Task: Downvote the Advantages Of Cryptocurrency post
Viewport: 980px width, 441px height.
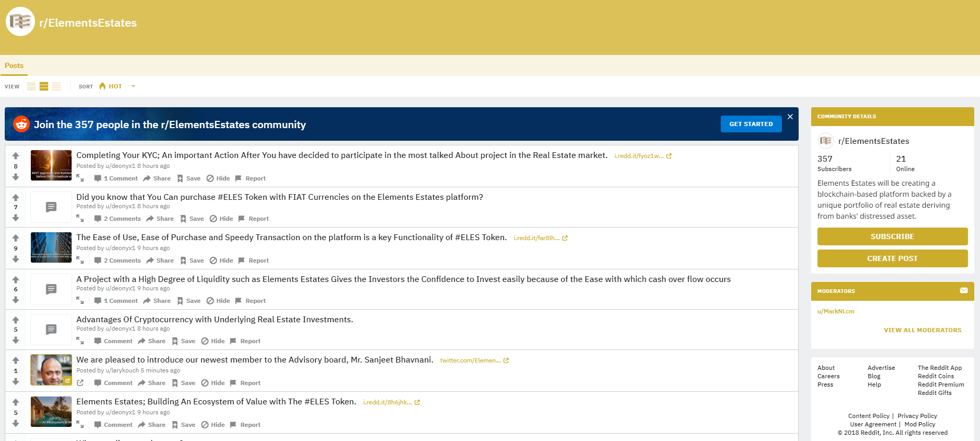Action: coord(16,340)
